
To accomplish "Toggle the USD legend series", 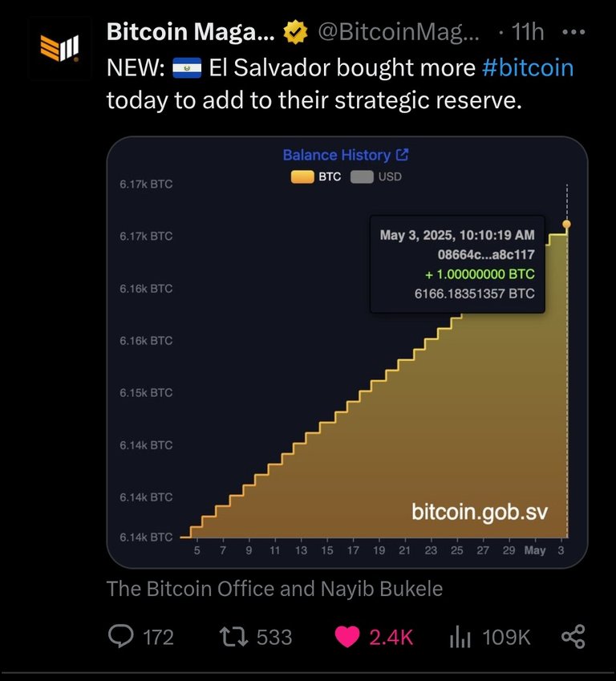I will (375, 176).
